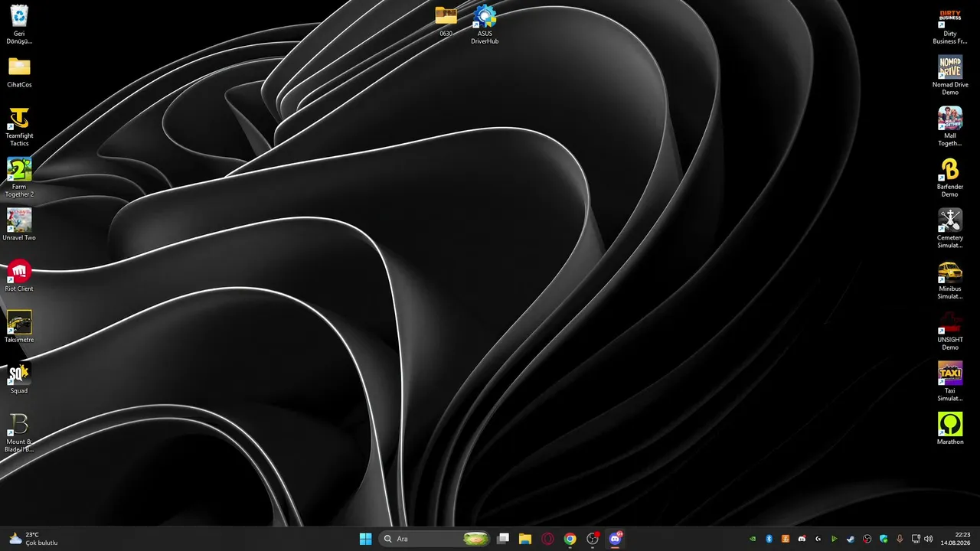Select the Taxi Simulator shortcut
This screenshot has width=980, height=551.
click(x=950, y=382)
